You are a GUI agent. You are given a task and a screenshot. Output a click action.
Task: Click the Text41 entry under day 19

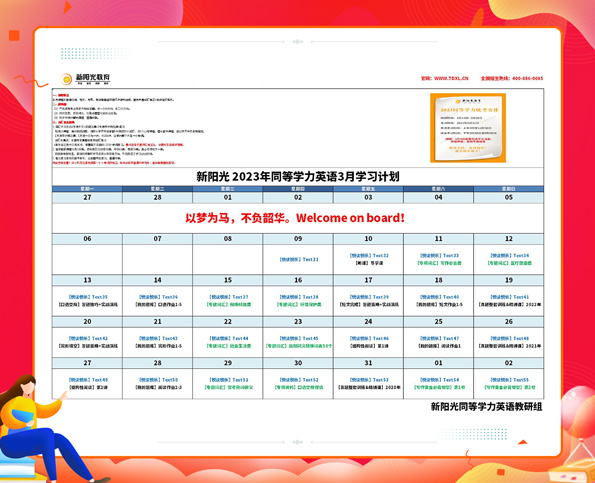point(510,297)
